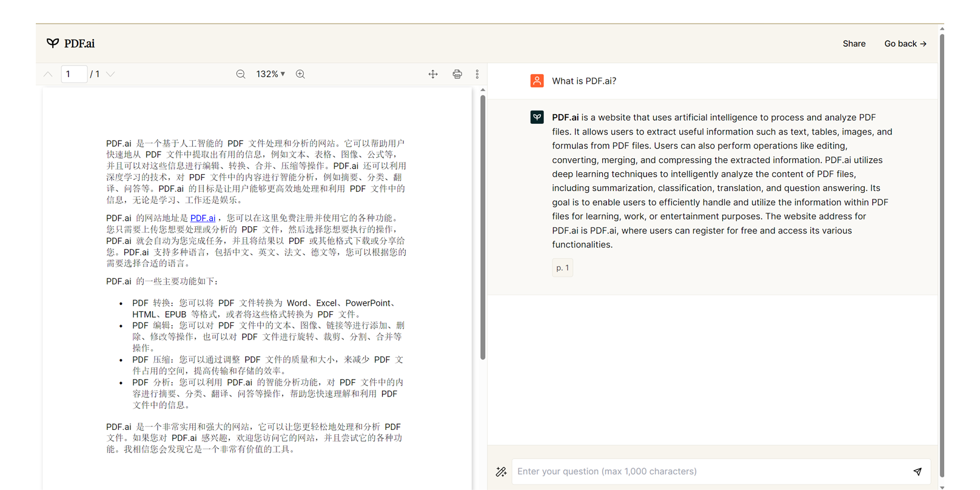Viewport: 980px width, 490px height.
Task: Click the PDF.ai brand name in header
Action: pyautogui.click(x=79, y=43)
